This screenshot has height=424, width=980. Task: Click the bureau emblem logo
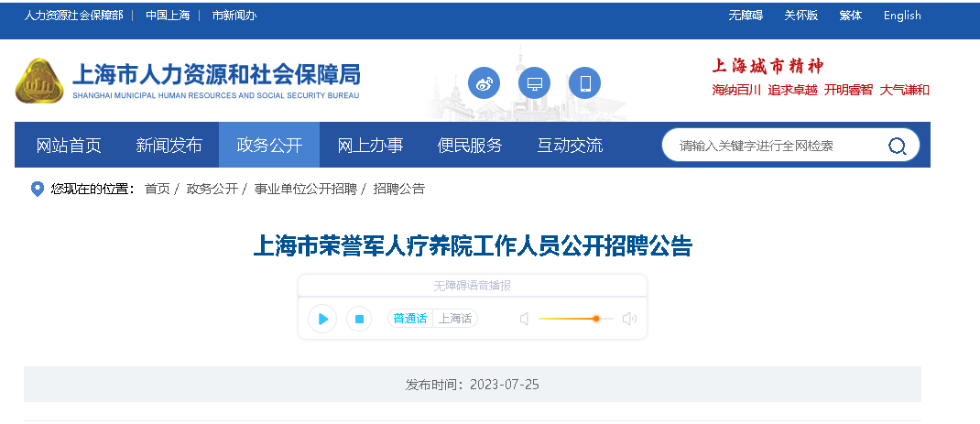pos(39,82)
